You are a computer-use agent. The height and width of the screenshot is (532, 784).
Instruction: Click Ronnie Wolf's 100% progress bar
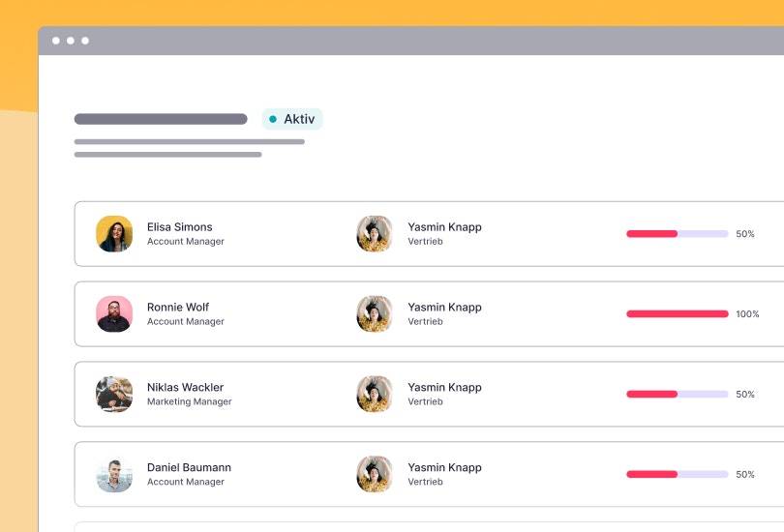coord(677,314)
